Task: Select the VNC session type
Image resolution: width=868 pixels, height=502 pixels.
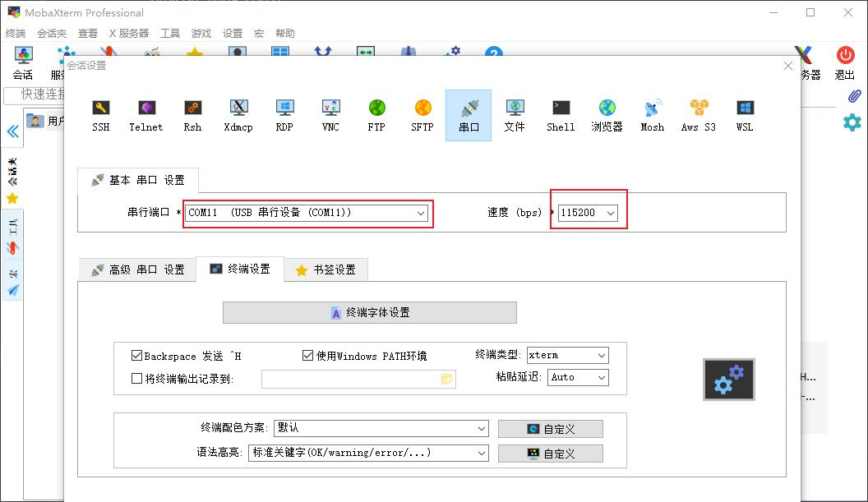Action: tap(330, 116)
